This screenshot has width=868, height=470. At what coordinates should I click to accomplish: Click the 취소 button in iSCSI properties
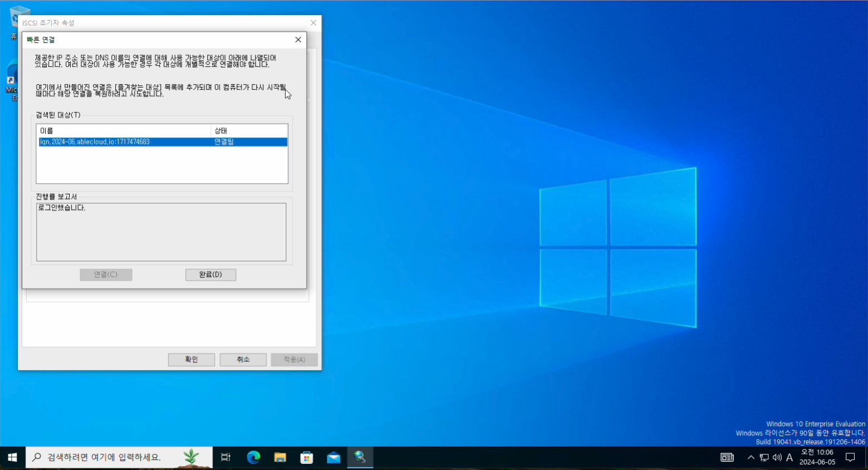click(x=243, y=360)
